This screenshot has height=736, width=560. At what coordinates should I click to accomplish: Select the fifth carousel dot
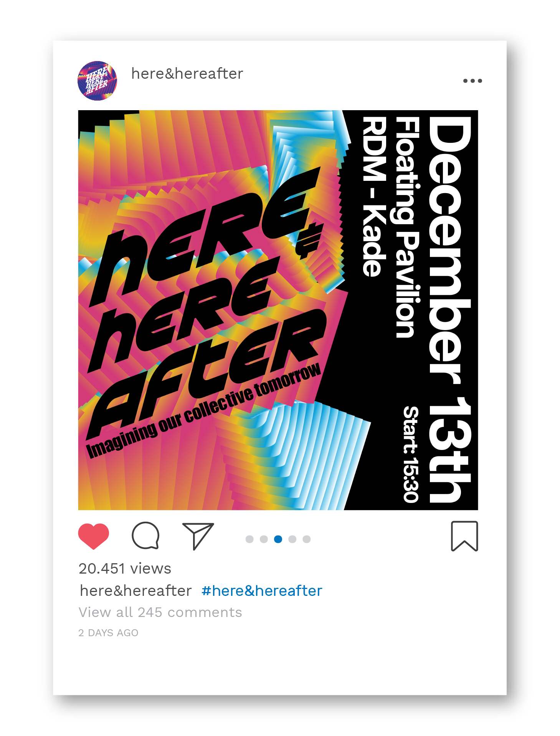[x=307, y=539]
